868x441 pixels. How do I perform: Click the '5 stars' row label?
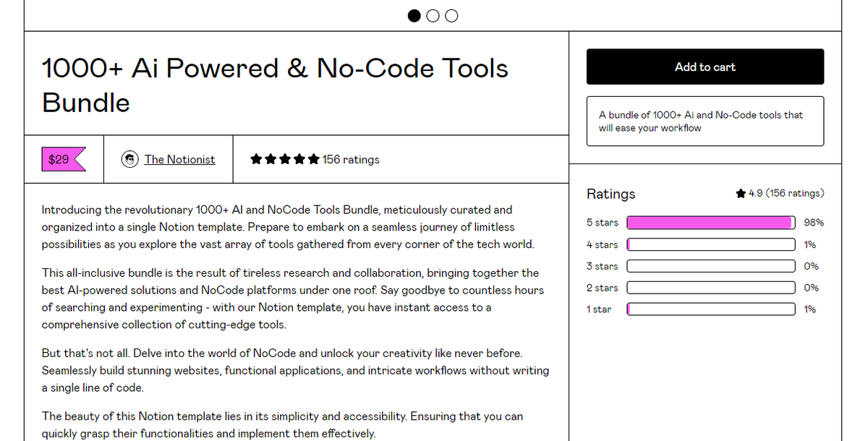603,223
